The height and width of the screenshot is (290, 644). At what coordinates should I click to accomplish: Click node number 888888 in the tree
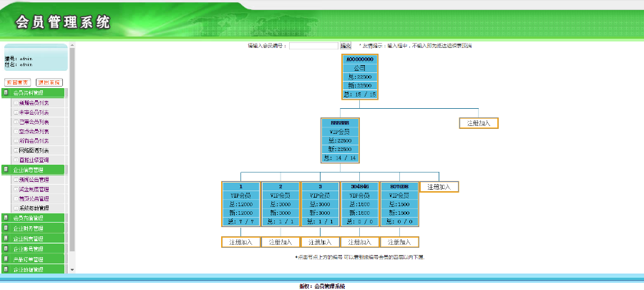340,123
